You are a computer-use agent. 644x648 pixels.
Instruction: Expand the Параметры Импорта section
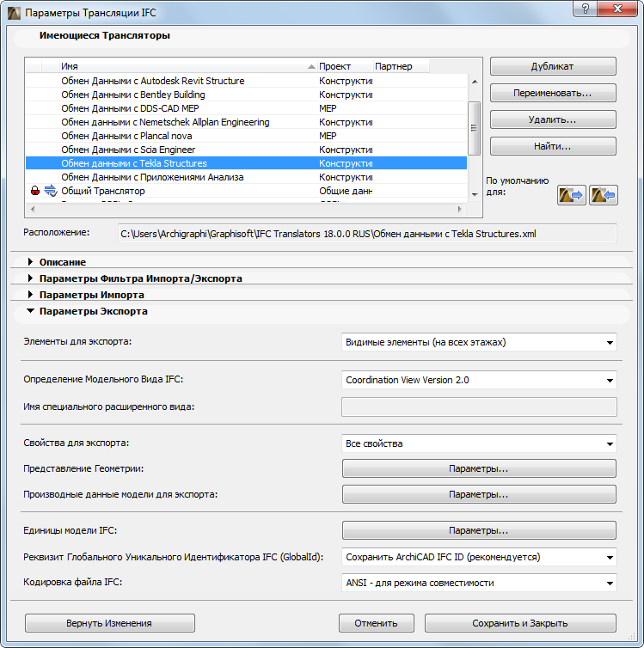tap(30, 294)
